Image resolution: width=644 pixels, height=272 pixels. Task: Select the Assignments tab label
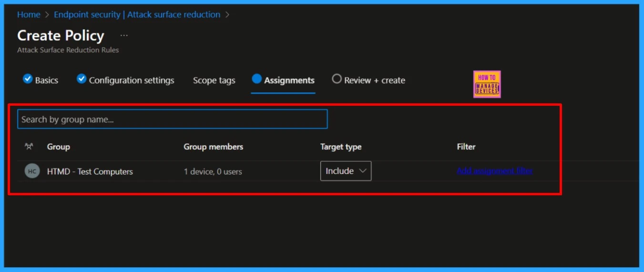click(289, 81)
